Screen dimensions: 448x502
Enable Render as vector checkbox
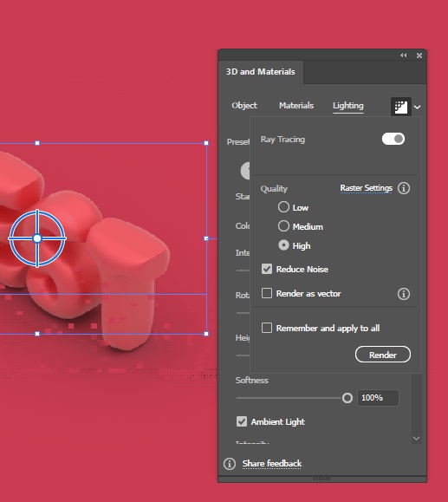point(267,293)
